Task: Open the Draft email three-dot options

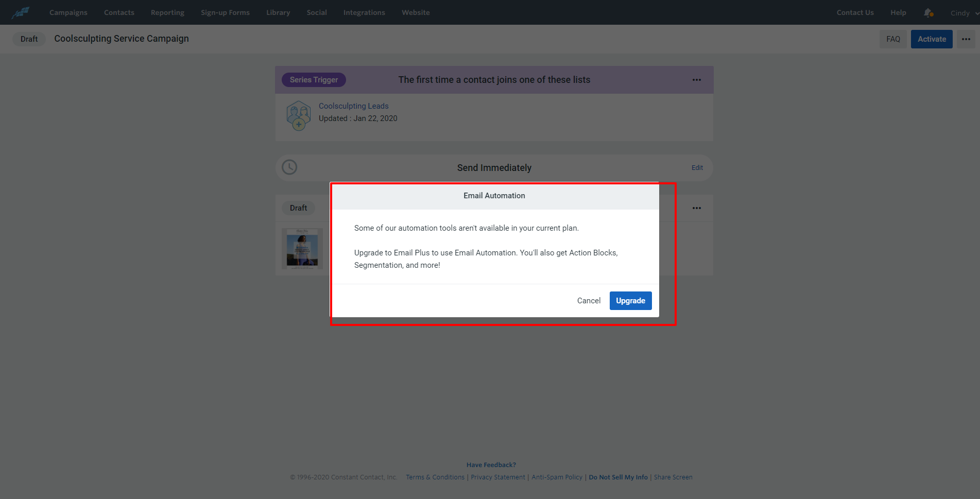Action: click(697, 208)
